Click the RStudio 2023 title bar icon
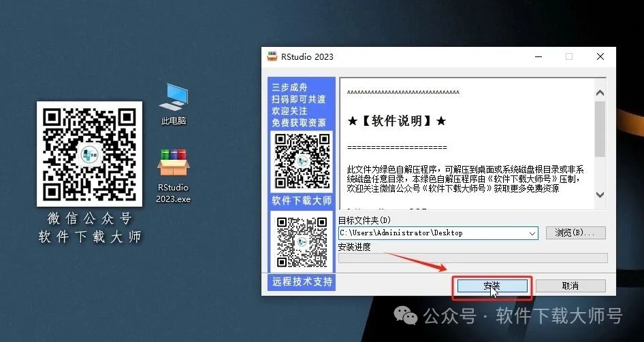644x342 pixels. click(x=272, y=56)
